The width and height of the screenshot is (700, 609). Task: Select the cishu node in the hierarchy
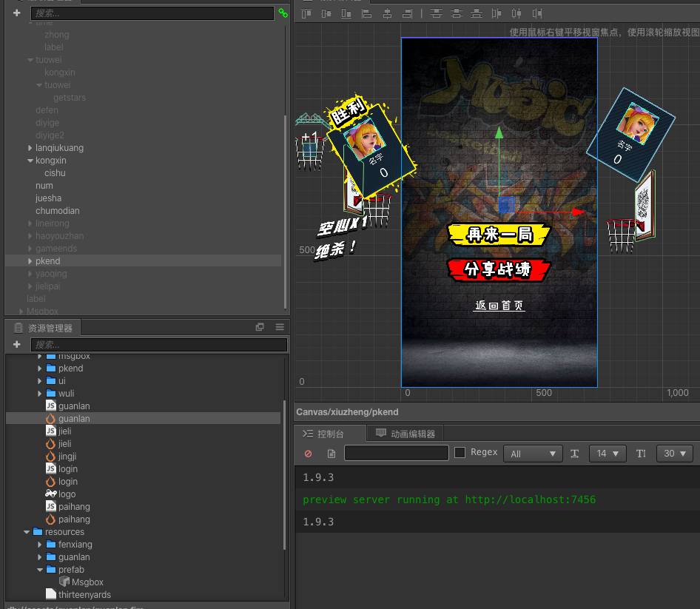(x=55, y=173)
